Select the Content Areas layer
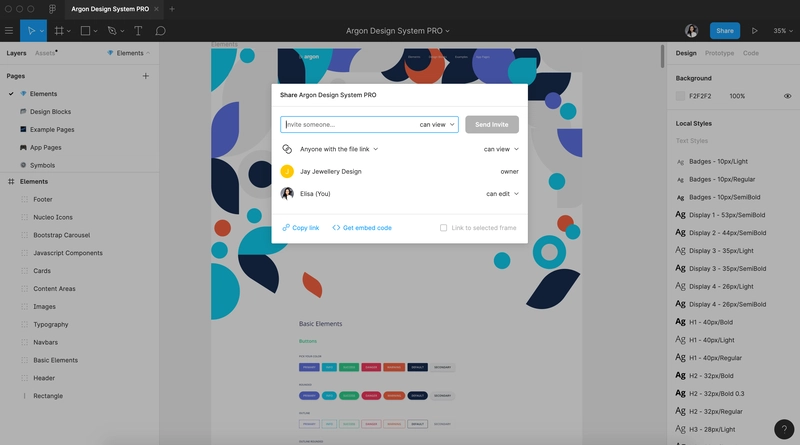The image size is (800, 445). tap(54, 288)
